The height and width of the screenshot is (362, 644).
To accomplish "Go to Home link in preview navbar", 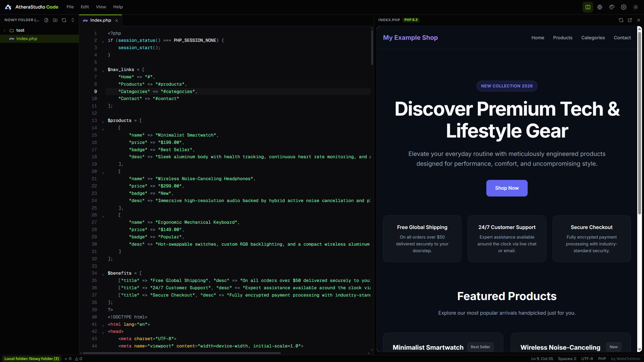I will pos(538,38).
